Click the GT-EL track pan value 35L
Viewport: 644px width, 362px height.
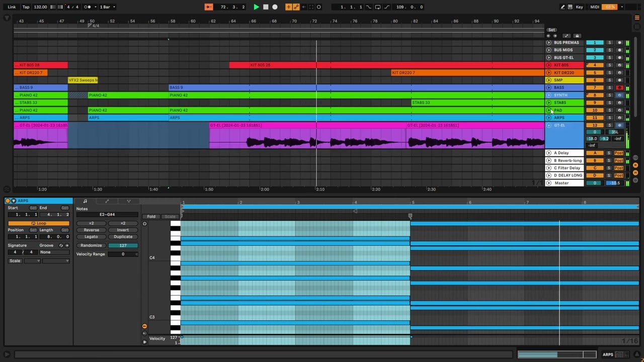(x=615, y=132)
